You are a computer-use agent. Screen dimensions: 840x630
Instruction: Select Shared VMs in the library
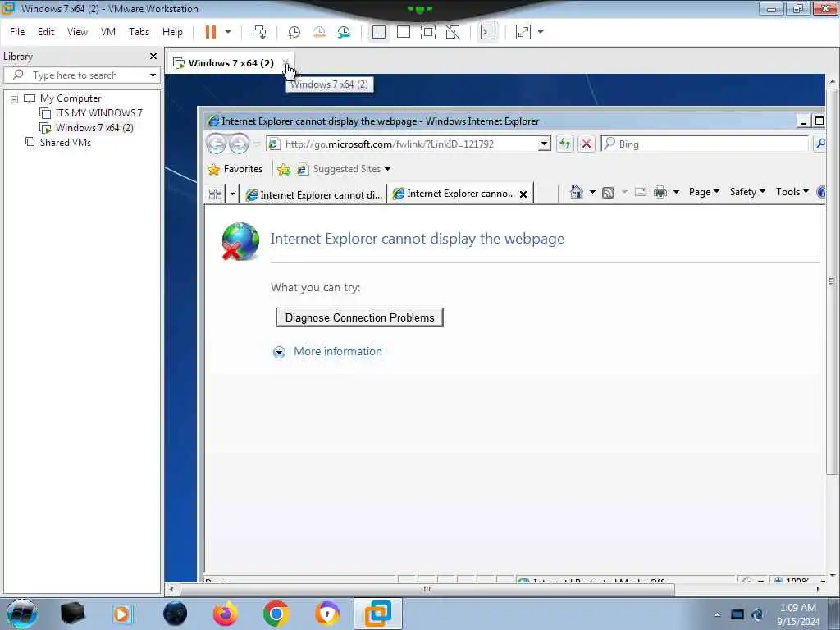pyautogui.click(x=65, y=143)
